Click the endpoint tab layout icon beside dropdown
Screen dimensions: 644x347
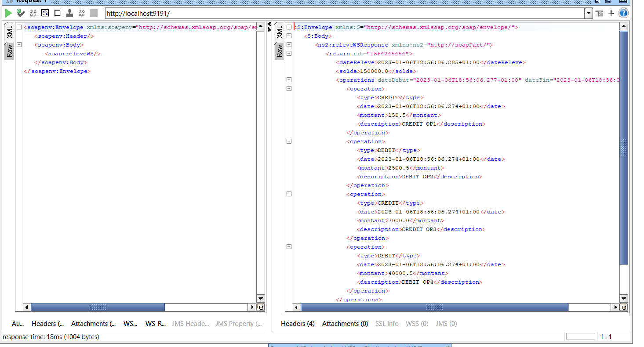[599, 14]
